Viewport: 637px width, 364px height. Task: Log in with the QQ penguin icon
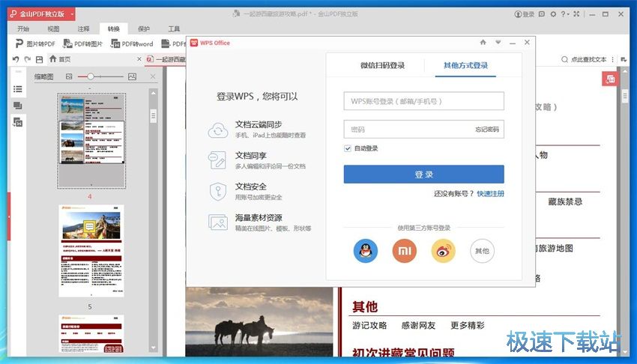click(366, 251)
